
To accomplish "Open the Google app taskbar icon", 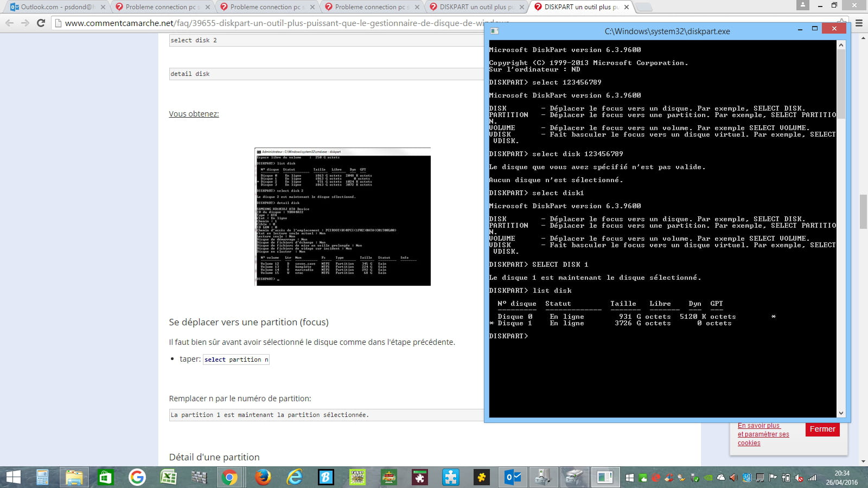I will (x=137, y=477).
